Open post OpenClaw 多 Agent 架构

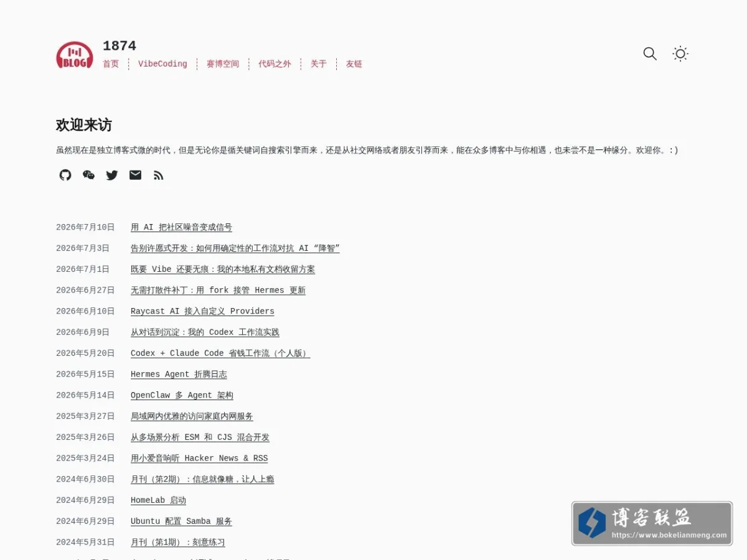182,395
